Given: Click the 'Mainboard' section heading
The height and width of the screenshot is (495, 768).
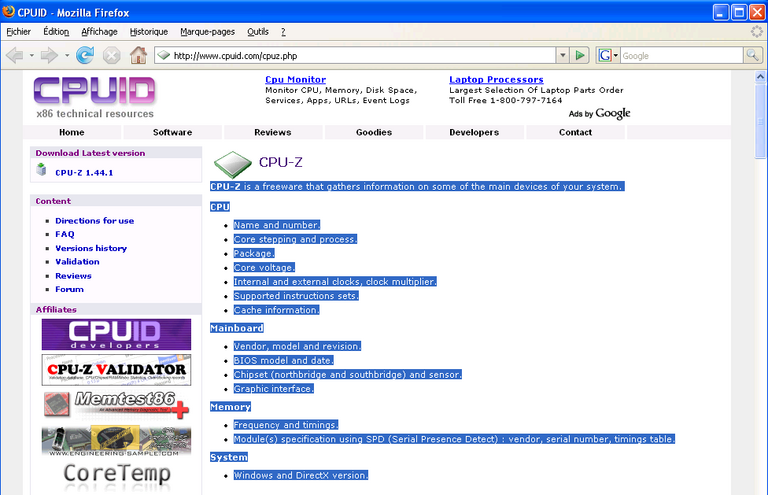Looking at the screenshot, I should [237, 328].
